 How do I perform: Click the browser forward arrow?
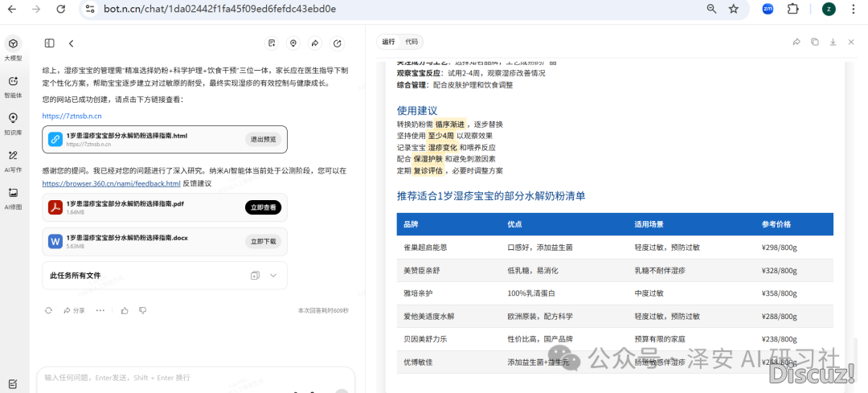tap(36, 9)
